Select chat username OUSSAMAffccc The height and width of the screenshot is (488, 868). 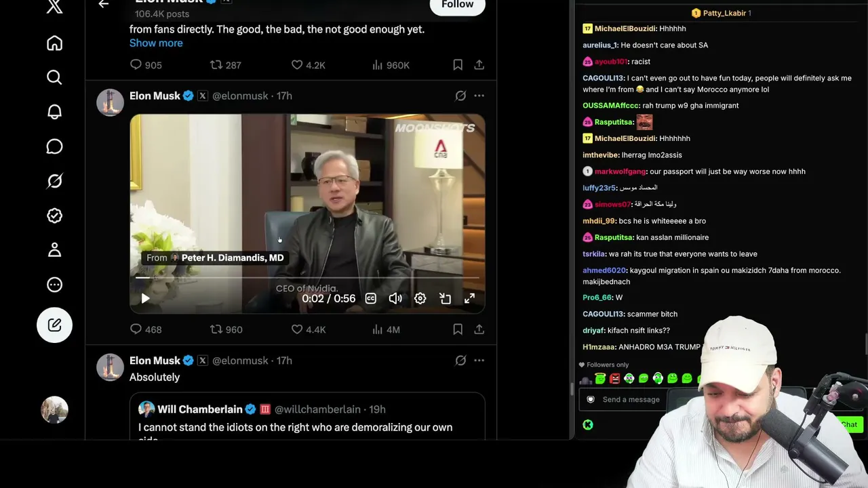[x=611, y=106]
